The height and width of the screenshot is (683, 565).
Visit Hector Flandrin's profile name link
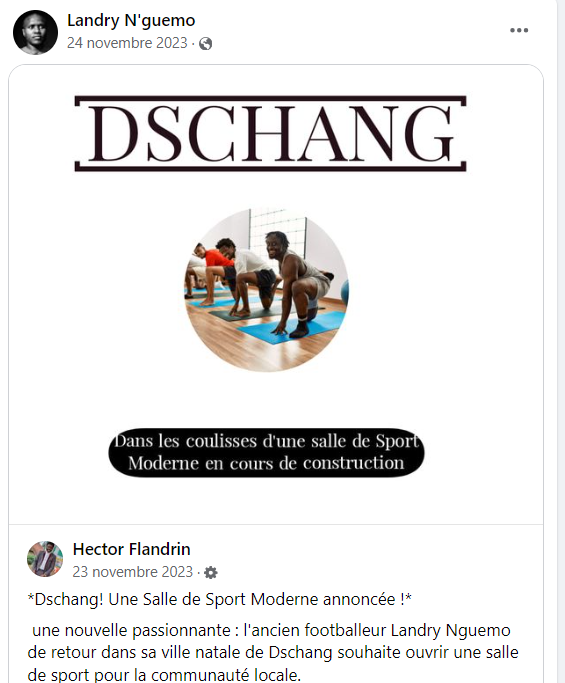tap(132, 549)
